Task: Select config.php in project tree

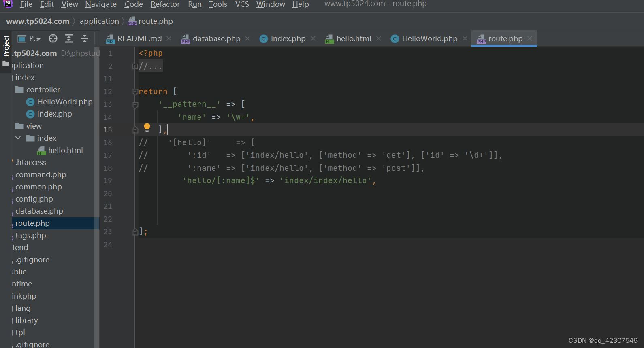Action: tap(34, 199)
